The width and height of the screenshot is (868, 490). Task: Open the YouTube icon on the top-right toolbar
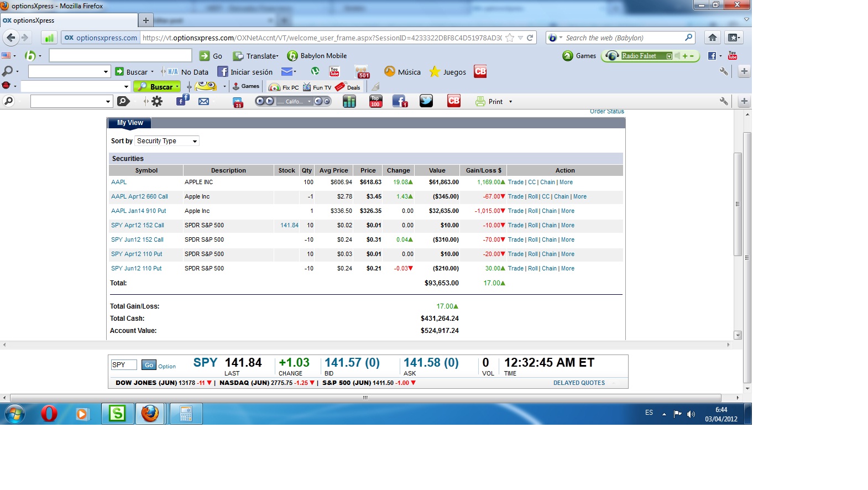click(x=733, y=55)
